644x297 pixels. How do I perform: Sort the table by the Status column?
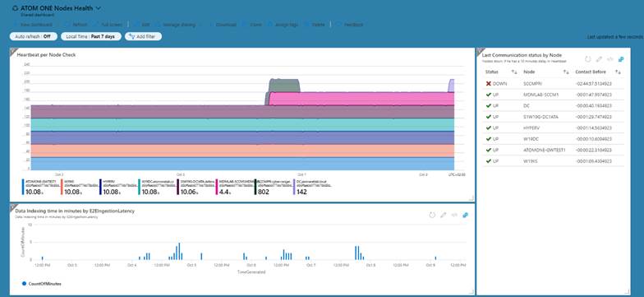[514, 72]
